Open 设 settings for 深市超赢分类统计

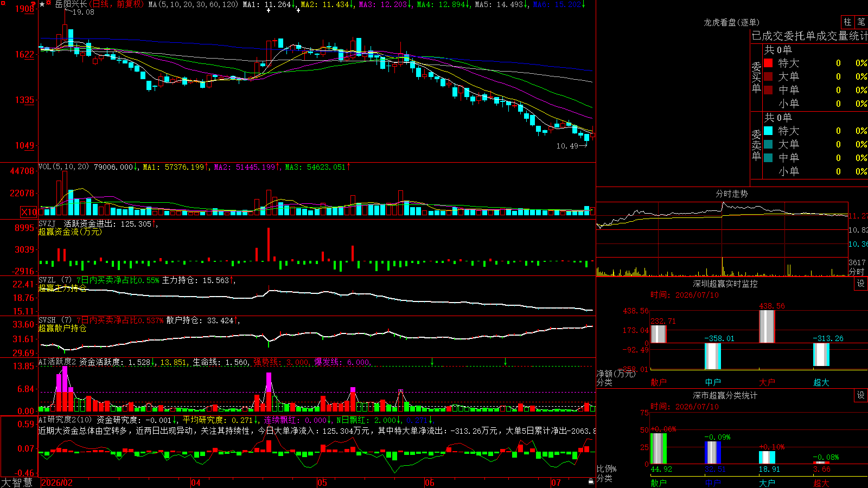pos(861,395)
